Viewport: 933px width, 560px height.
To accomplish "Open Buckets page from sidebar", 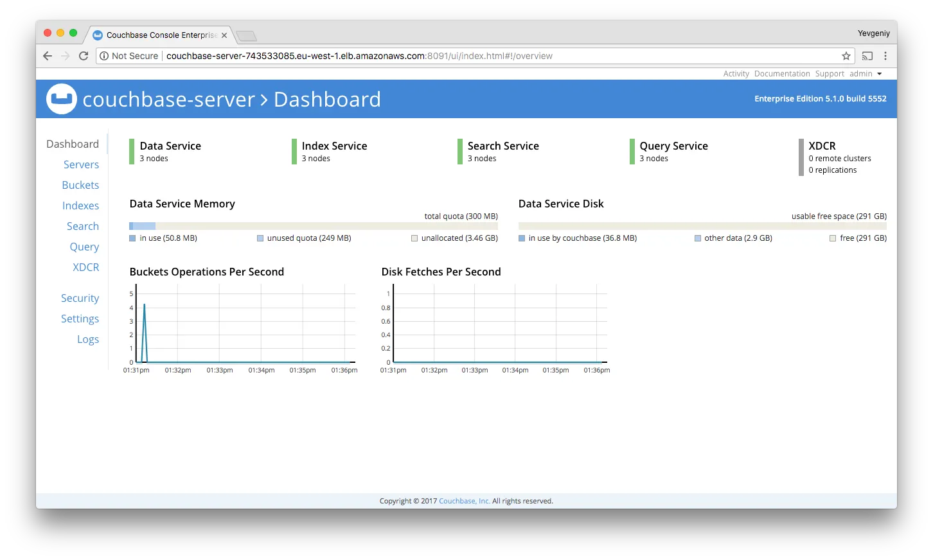I will (x=80, y=185).
